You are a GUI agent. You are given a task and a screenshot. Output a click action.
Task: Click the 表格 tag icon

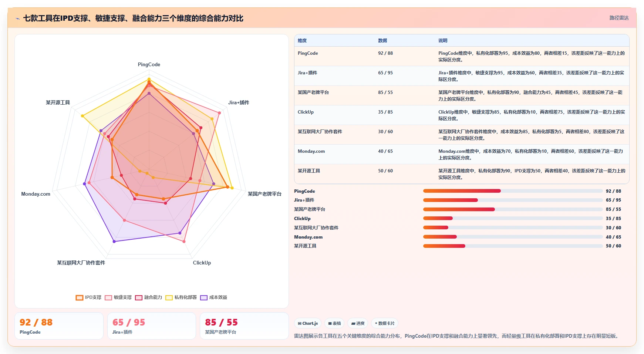coord(330,323)
